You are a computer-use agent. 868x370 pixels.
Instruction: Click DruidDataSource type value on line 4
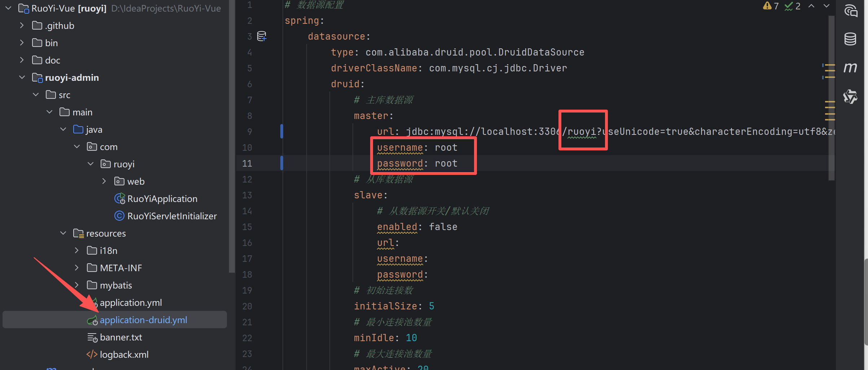[475, 52]
